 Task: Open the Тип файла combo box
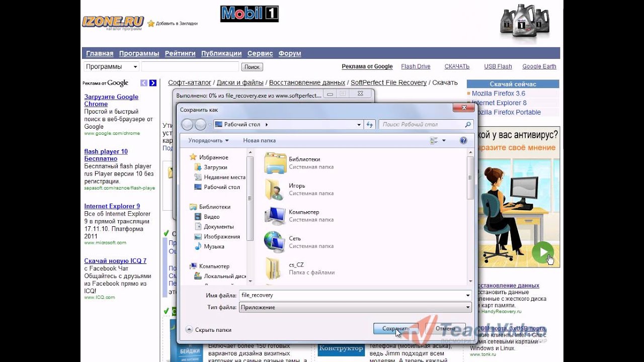point(355,307)
